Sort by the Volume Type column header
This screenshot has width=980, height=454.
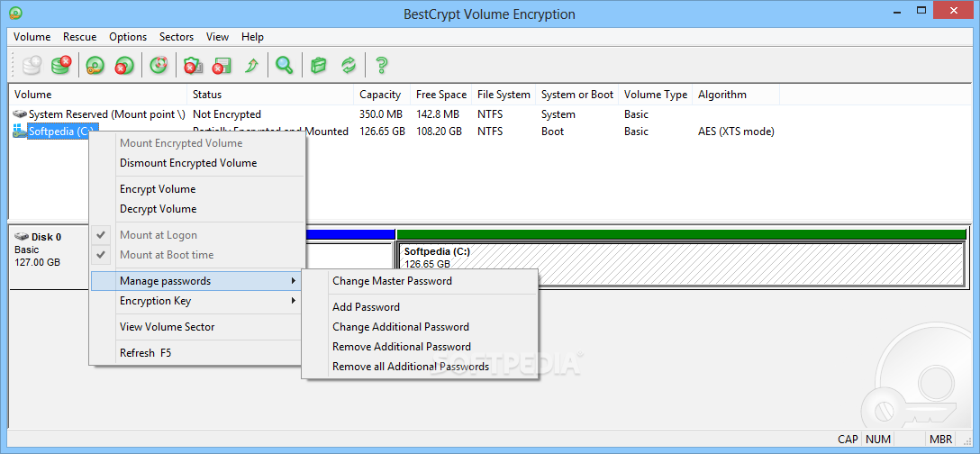656,95
